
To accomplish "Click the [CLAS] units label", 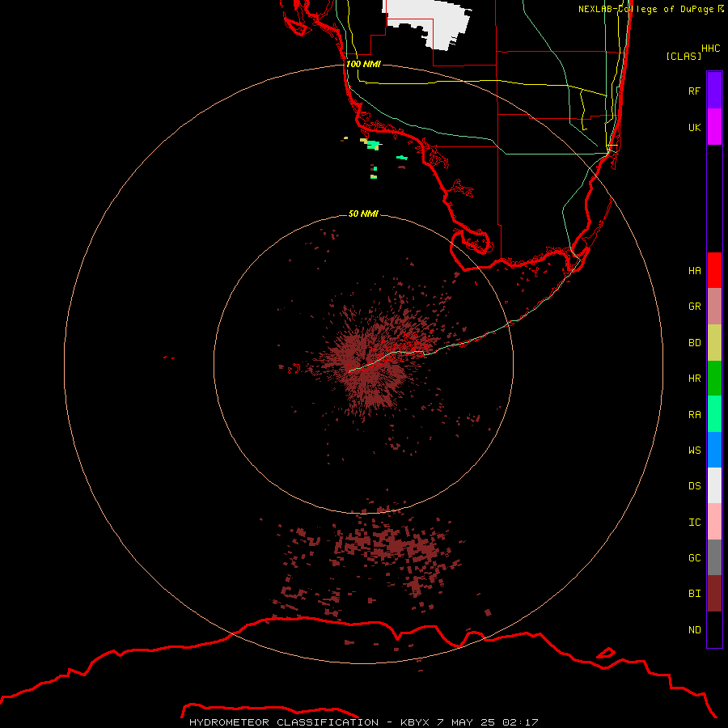I will click(x=684, y=56).
